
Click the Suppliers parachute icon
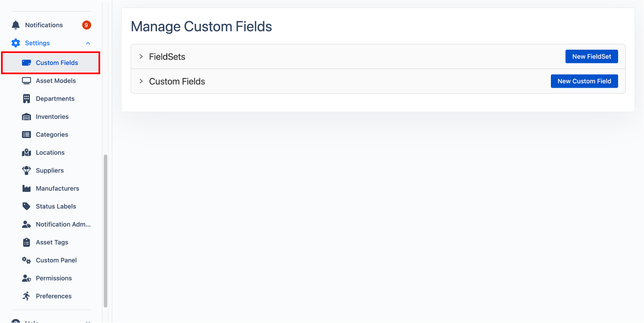pyautogui.click(x=26, y=171)
